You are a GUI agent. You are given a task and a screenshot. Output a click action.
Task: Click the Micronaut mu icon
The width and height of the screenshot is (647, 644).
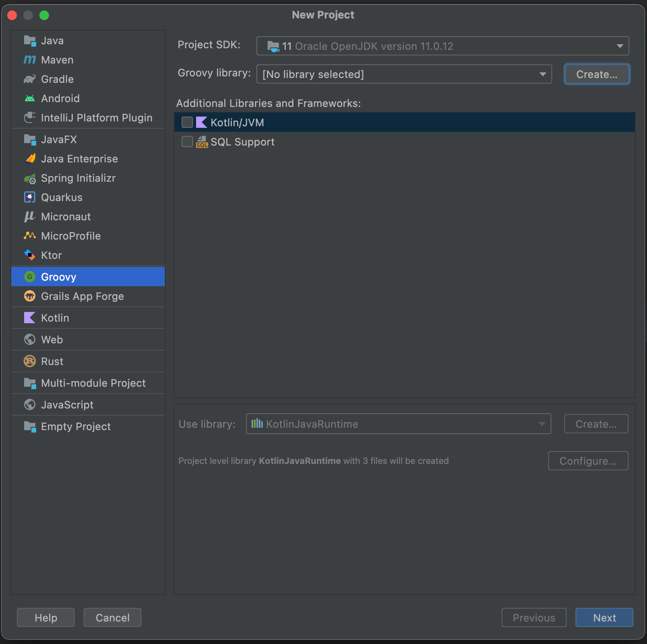30,217
